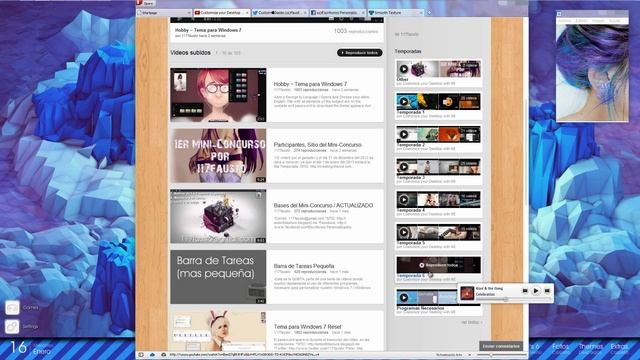Open the Temporada 1 playlist title

tap(410, 112)
